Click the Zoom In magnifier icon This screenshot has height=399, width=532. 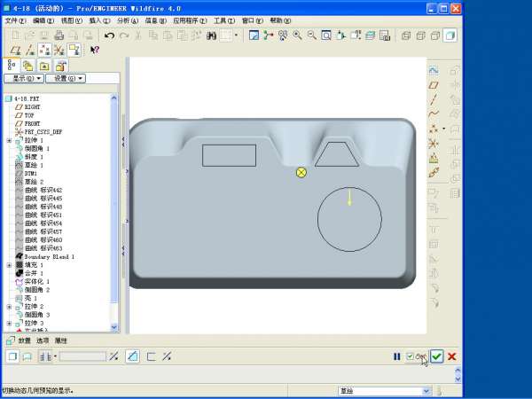pos(298,35)
